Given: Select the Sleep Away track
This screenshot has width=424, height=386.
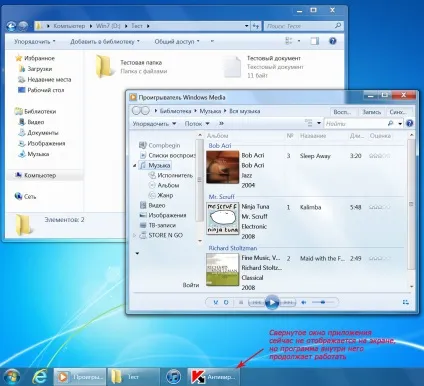Looking at the screenshot, I should click(315, 156).
